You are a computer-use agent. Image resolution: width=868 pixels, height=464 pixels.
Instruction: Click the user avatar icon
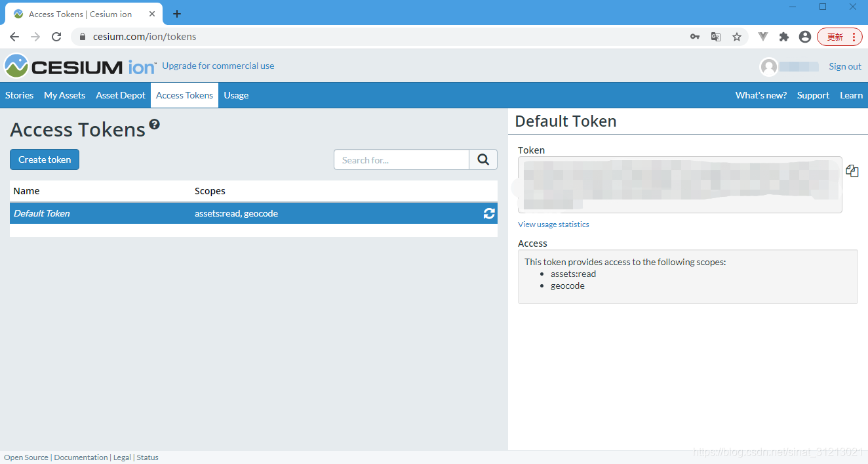point(768,66)
